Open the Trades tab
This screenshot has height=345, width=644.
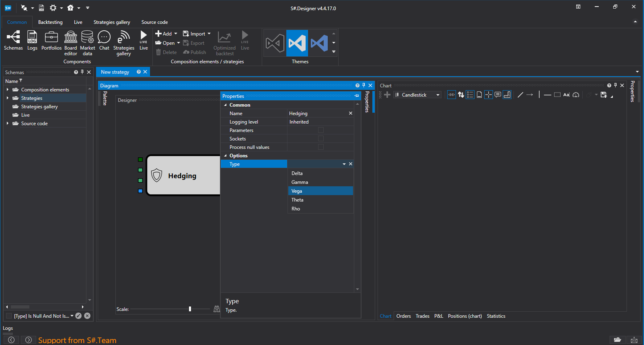pos(422,316)
